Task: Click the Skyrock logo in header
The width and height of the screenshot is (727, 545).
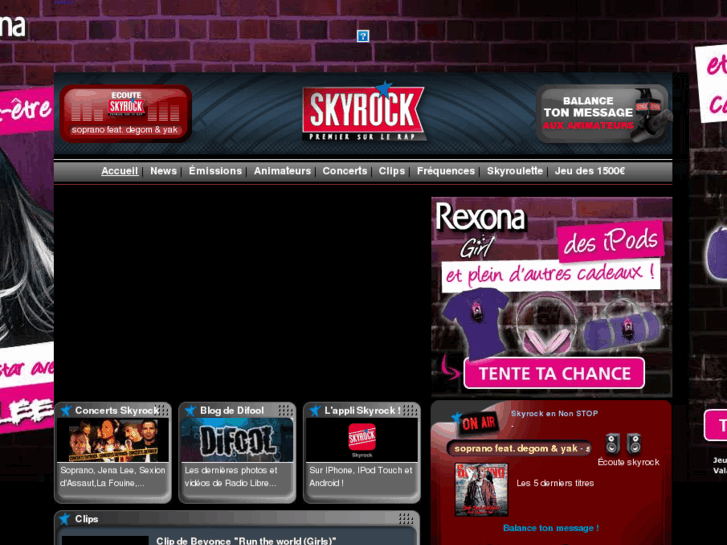Action: click(x=364, y=112)
